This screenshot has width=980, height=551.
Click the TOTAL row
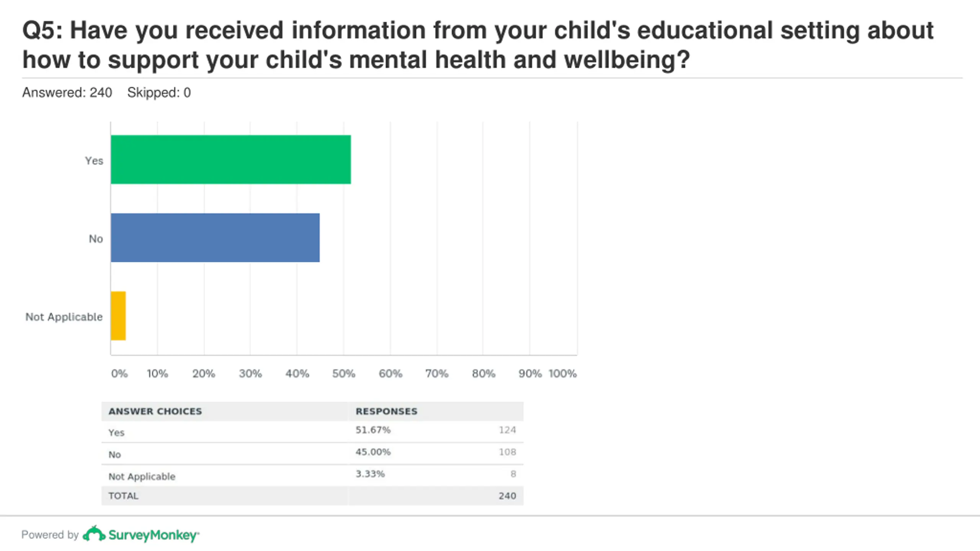pos(312,496)
